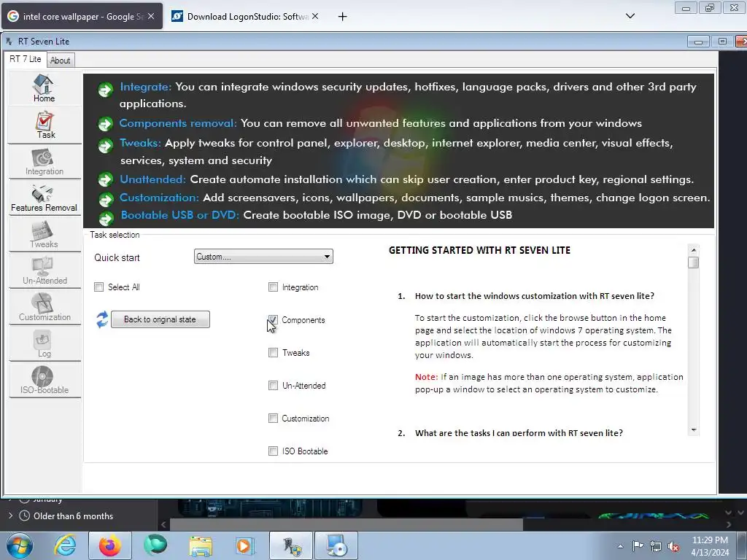The height and width of the screenshot is (560, 747).
Task: Switch to Download LogonStudio browser tab
Action: click(246, 16)
